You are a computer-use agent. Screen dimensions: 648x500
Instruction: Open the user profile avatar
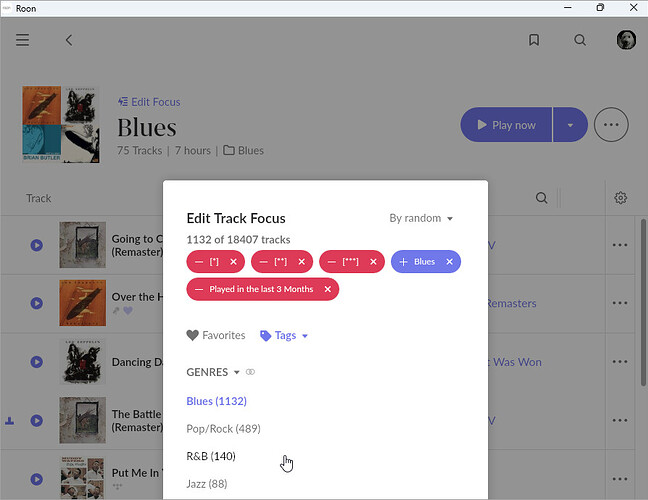[x=626, y=40]
